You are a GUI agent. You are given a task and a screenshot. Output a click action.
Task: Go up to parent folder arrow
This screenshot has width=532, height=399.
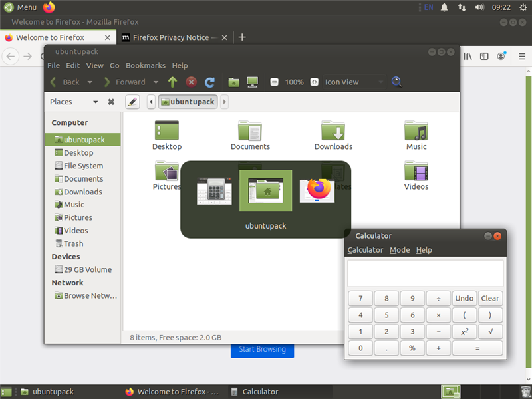point(172,82)
